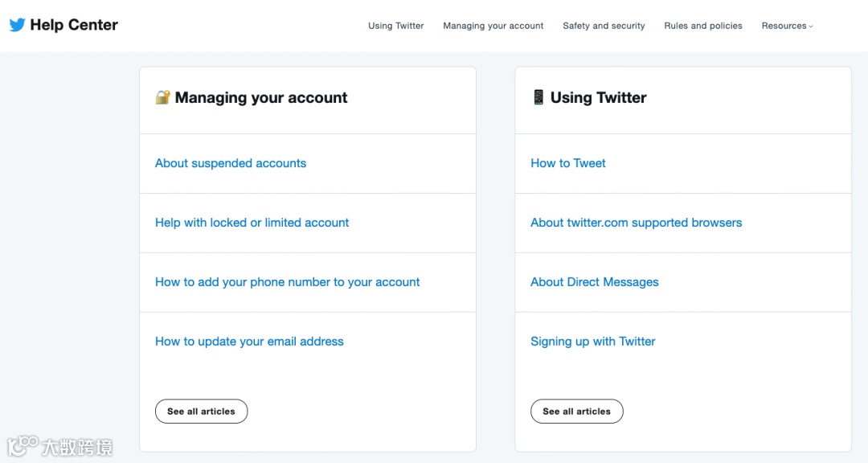Open About Direct Messages article
The image size is (868, 463).
click(x=595, y=282)
